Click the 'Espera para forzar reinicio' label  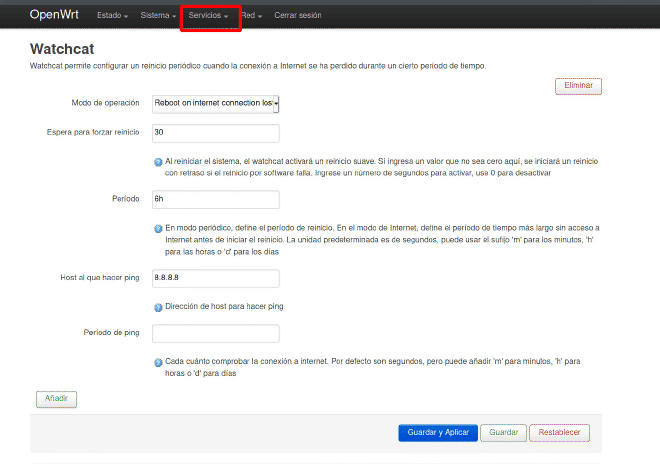click(x=93, y=132)
